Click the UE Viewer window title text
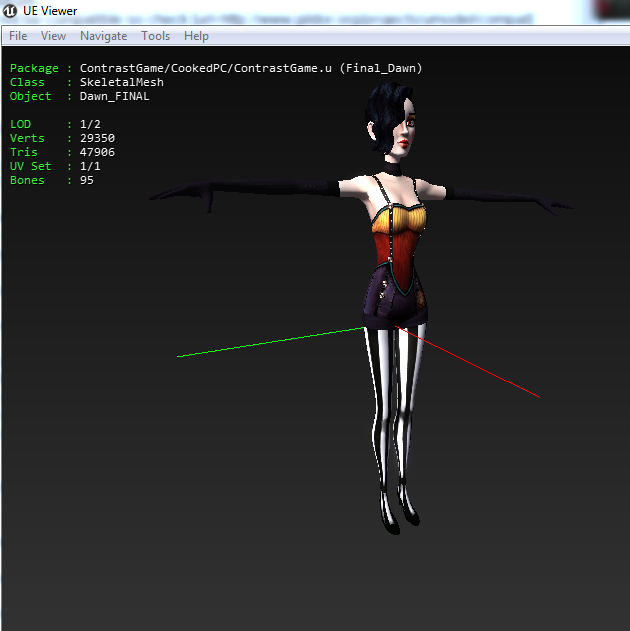 (x=54, y=11)
